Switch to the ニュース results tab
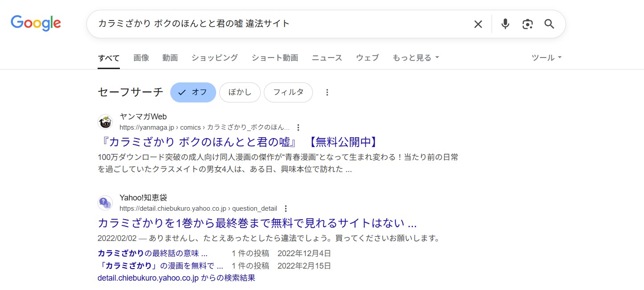Image resolution: width=644 pixels, height=290 pixels. (x=326, y=57)
